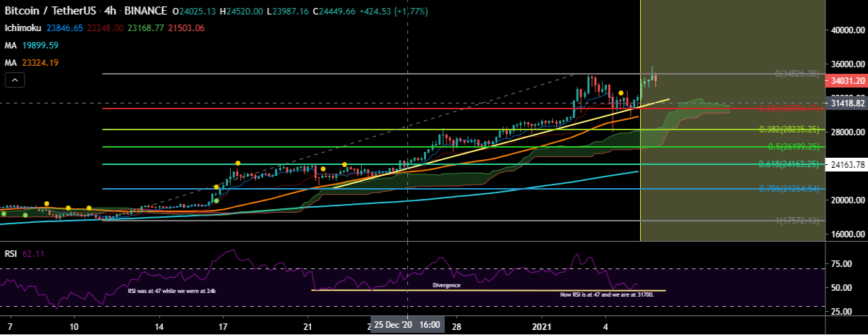Click the Ichimoku value 21503.06

(187, 28)
